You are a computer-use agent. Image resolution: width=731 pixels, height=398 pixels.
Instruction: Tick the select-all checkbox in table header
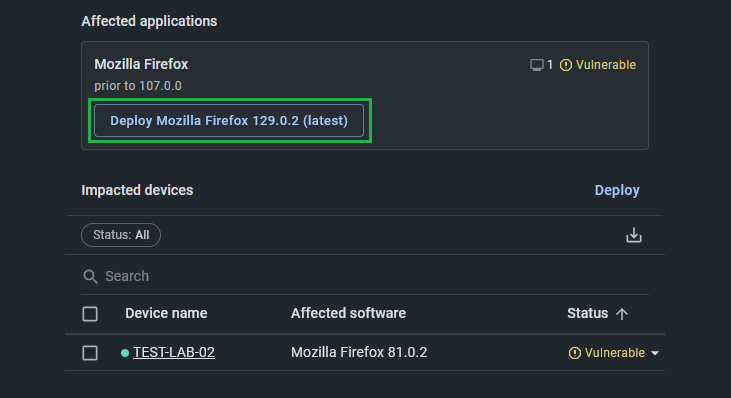[x=90, y=314]
